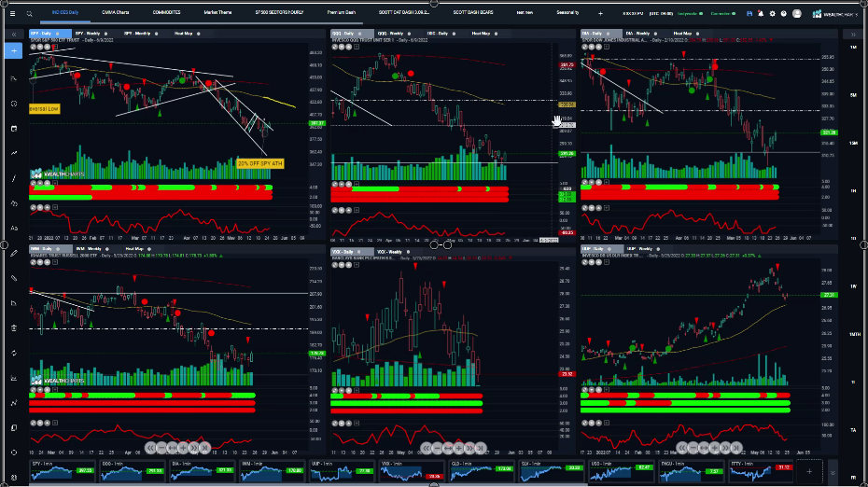Viewport: 868px width, 487px height.
Task: Select the 15M timeframe in right sidebar
Action: pyautogui.click(x=853, y=143)
